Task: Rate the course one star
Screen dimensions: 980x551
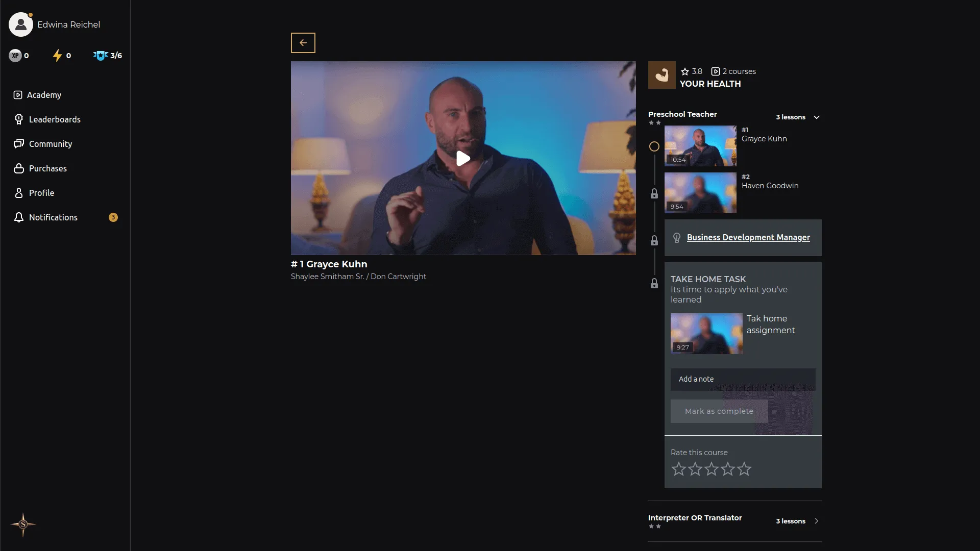Action: (x=678, y=469)
